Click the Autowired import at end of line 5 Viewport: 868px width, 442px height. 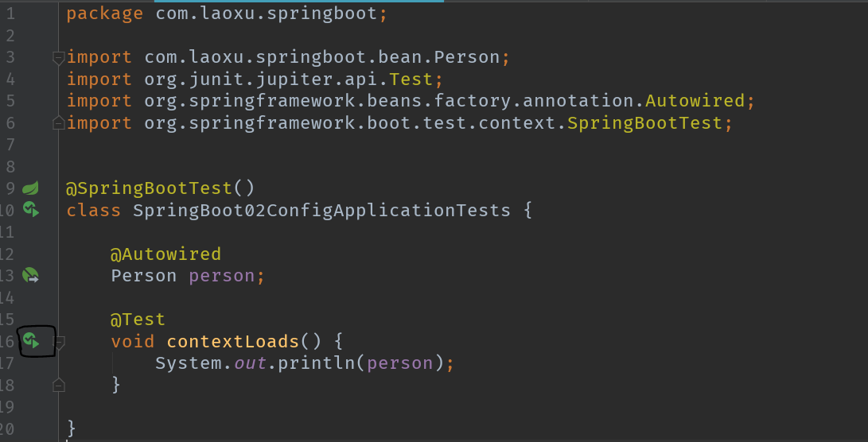[695, 101]
